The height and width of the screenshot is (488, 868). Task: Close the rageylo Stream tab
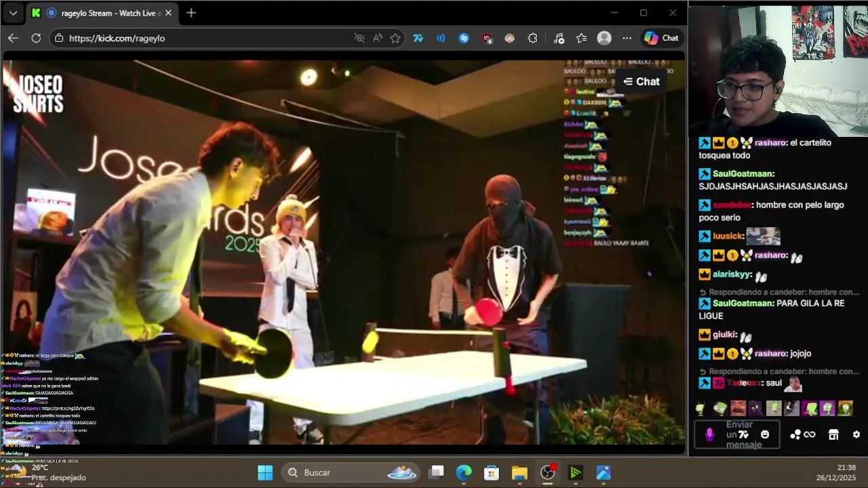pyautogui.click(x=168, y=13)
